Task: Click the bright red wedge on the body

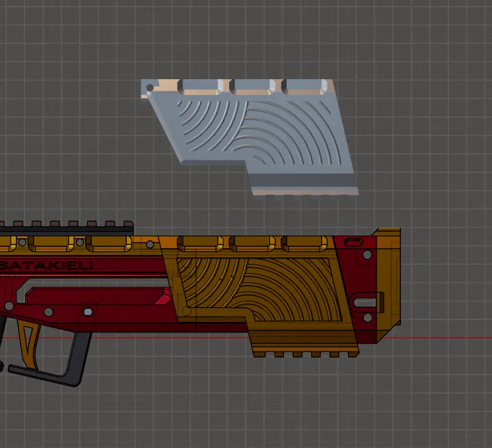Action: point(162,300)
